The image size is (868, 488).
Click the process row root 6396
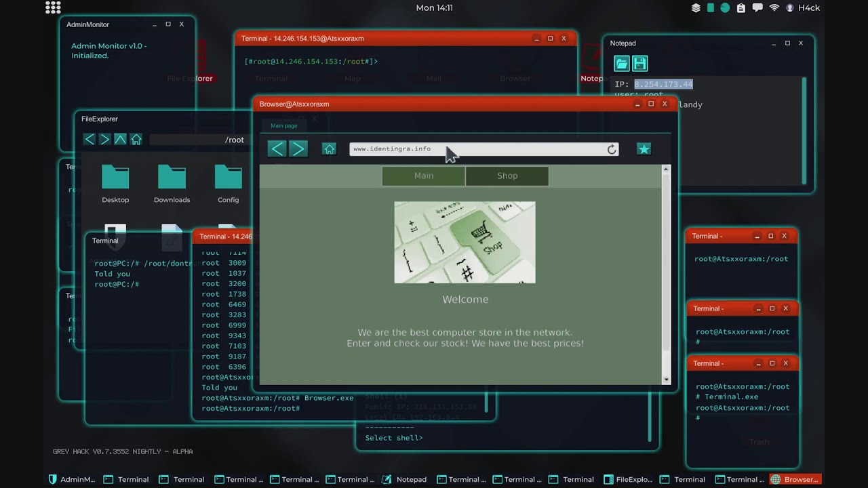224,367
